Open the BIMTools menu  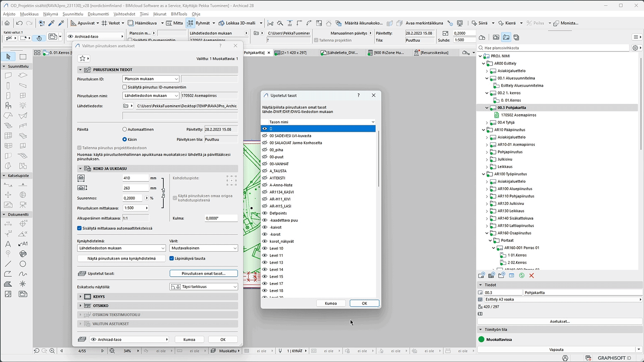point(179,14)
